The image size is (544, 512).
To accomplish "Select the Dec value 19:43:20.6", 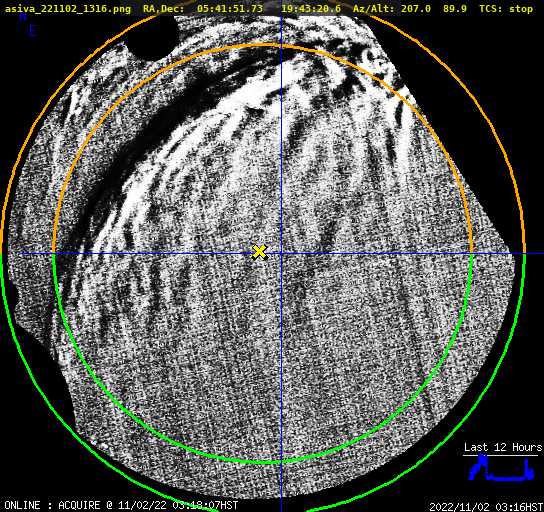I will pyautogui.click(x=311, y=9).
